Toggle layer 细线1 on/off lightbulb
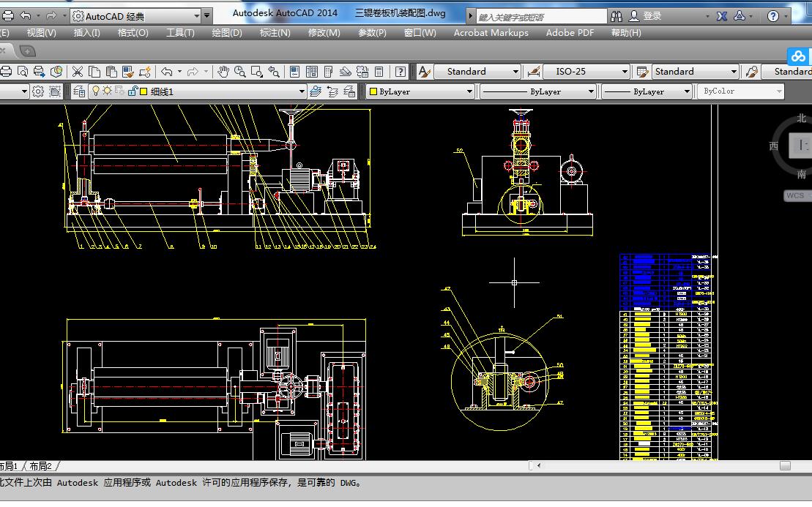Image resolution: width=812 pixels, height=507 pixels. point(96,91)
